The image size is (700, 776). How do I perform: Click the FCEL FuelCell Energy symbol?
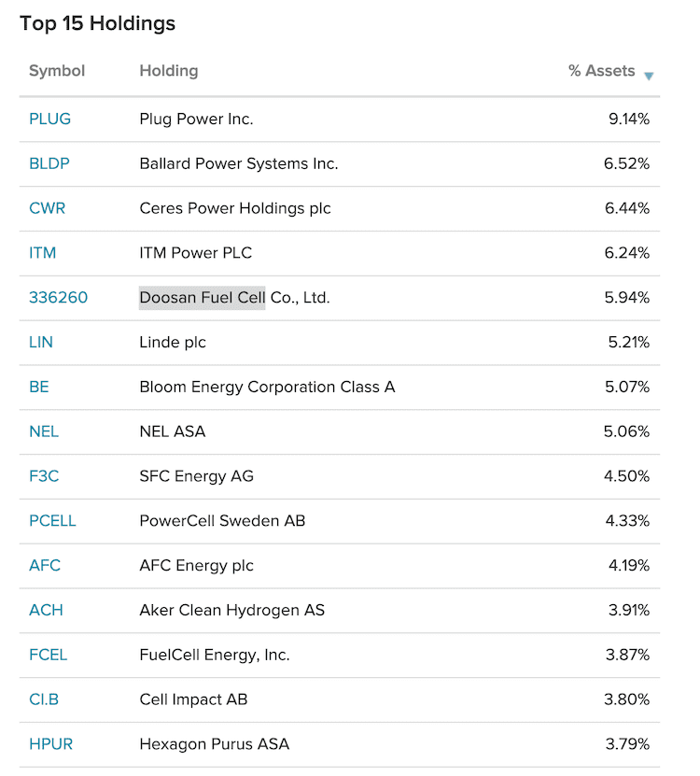[x=48, y=655]
